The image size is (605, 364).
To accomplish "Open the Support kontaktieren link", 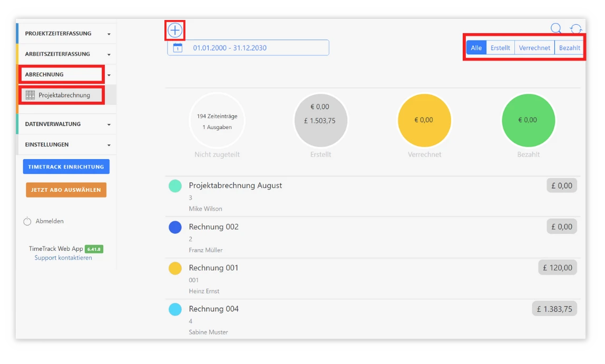I will [63, 258].
